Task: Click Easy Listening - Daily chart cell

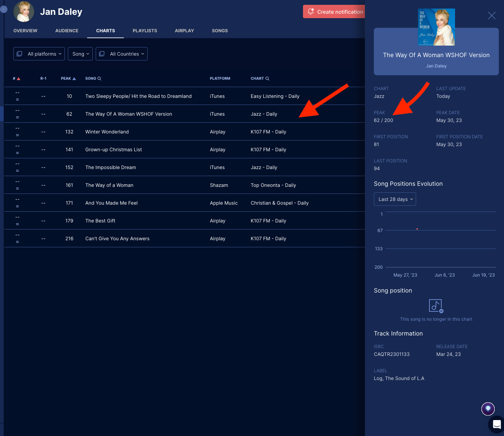Action: 275,96
